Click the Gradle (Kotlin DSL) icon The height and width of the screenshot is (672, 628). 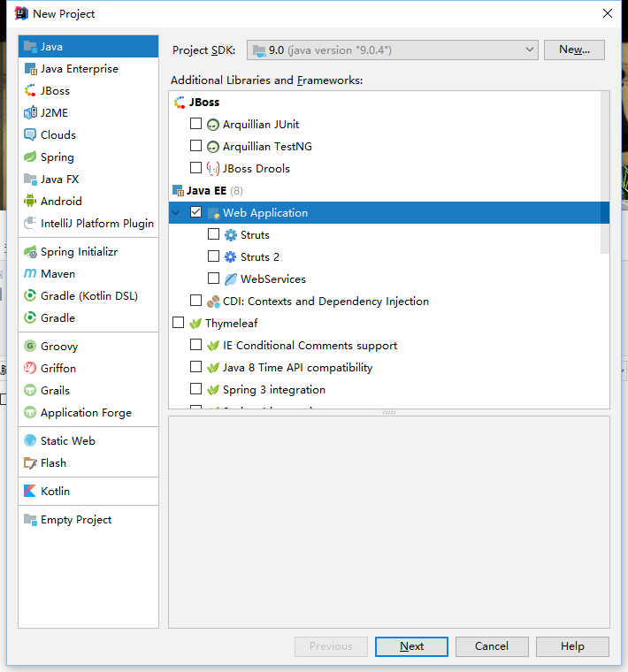[31, 296]
